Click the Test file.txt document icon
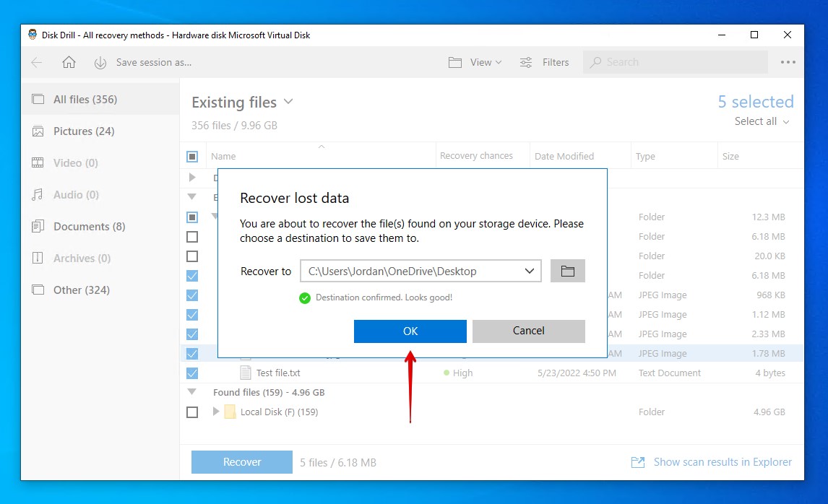Viewport: 828px width, 504px height. click(246, 373)
